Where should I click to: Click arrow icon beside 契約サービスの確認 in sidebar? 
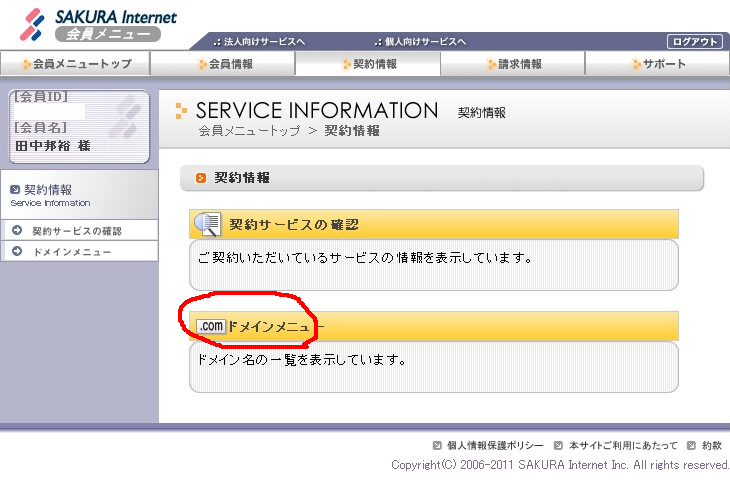pos(17,231)
